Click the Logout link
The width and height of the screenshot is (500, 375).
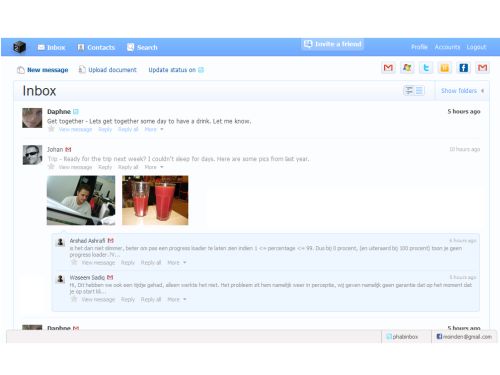coord(476,47)
